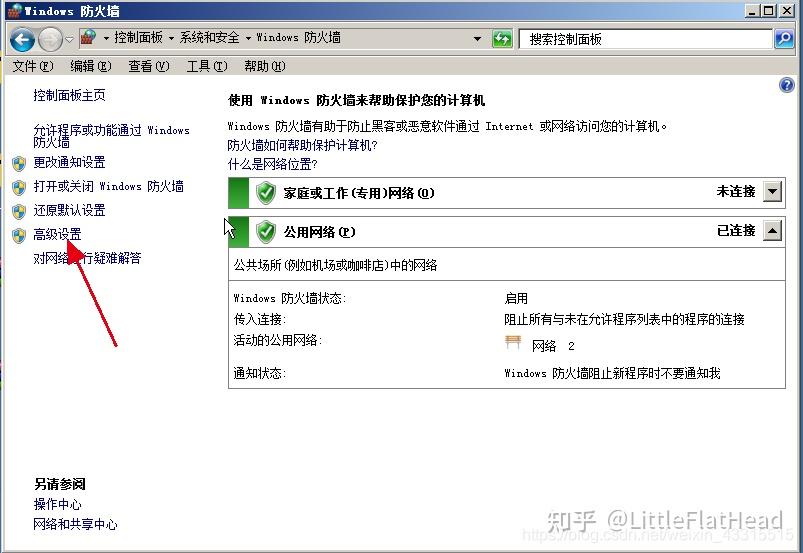This screenshot has height=553, width=803.
Task: Expand the dropdown arrow before Windows 防火墙 breadcrumb
Action: (248, 38)
